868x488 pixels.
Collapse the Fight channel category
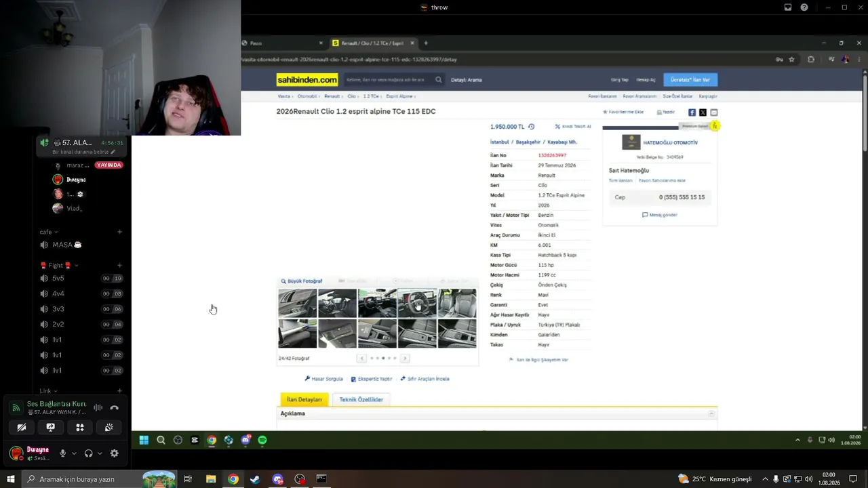(x=60, y=266)
